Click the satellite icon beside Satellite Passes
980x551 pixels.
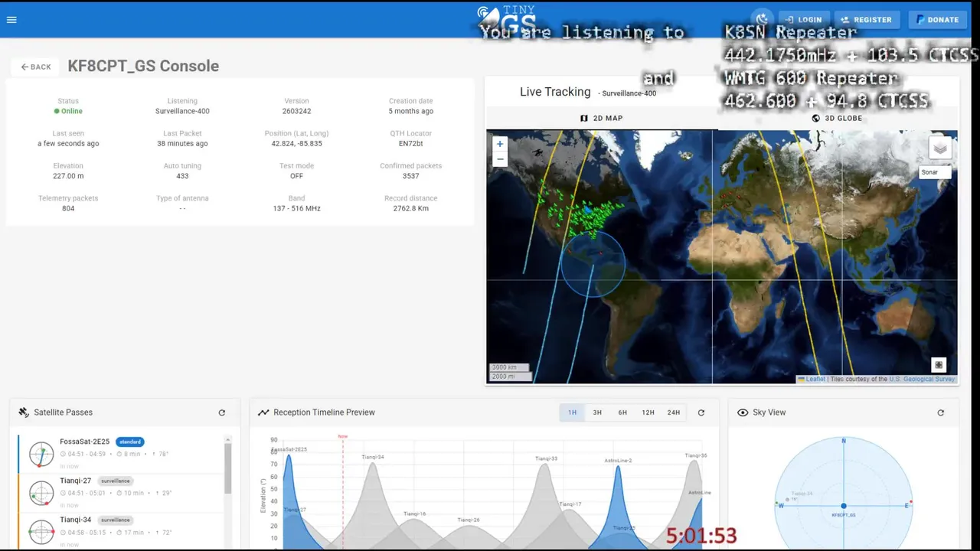tap(24, 412)
